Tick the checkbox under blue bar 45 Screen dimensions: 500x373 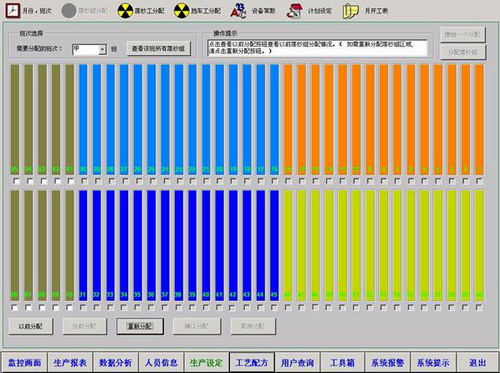(x=274, y=308)
